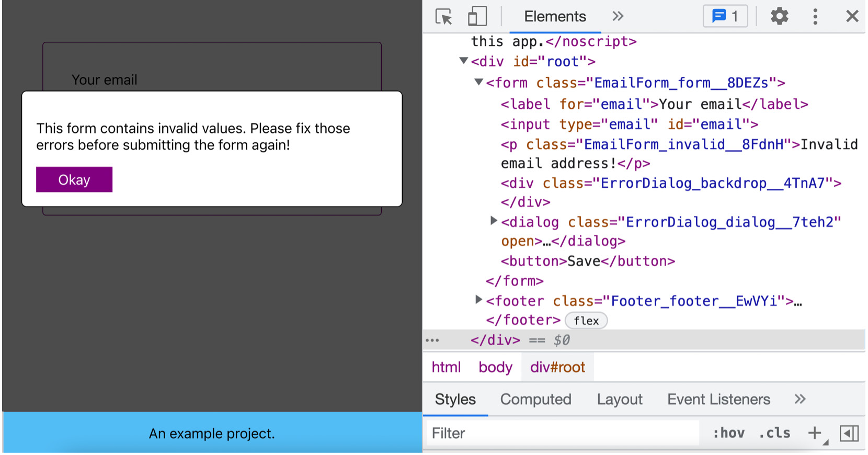Click the styles Filter input field
868x455 pixels.
tap(562, 433)
